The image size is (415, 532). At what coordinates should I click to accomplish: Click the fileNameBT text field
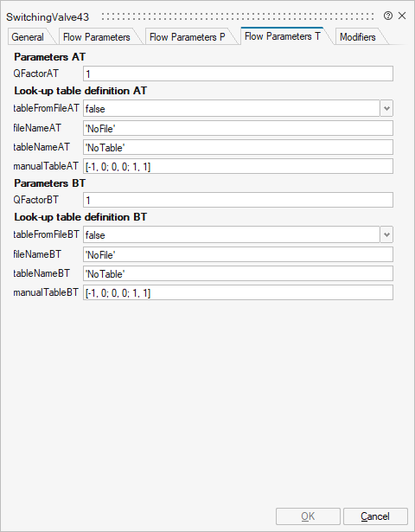pyautogui.click(x=238, y=254)
